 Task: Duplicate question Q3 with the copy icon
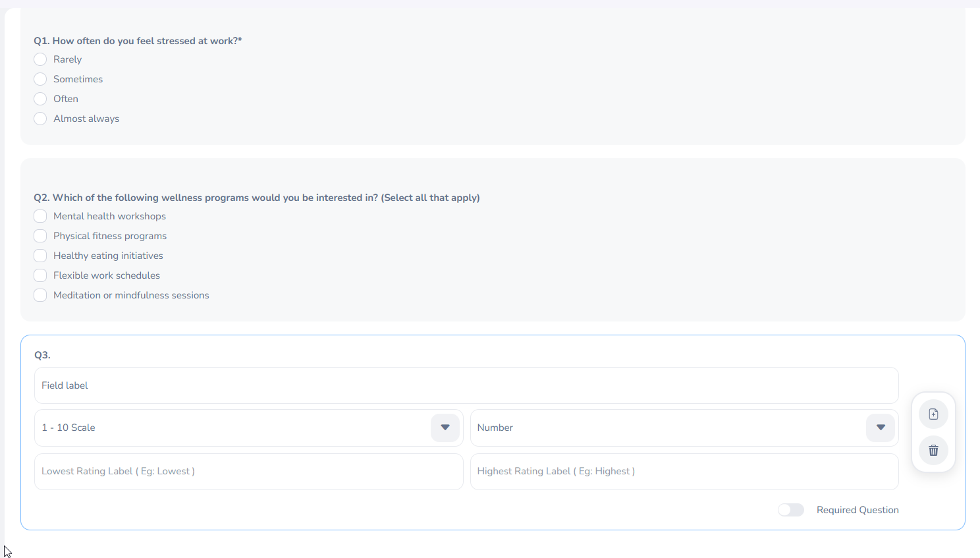coord(933,414)
